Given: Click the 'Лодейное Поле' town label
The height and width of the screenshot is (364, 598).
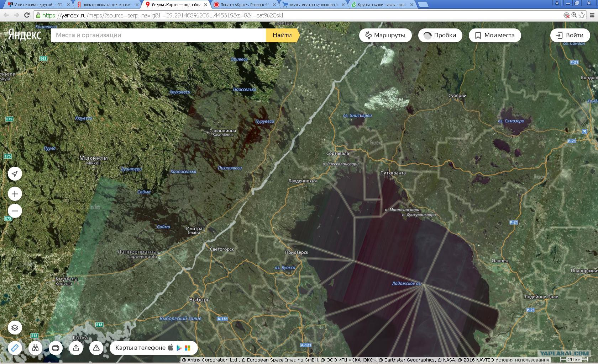Looking at the screenshot, I should tap(541, 296).
